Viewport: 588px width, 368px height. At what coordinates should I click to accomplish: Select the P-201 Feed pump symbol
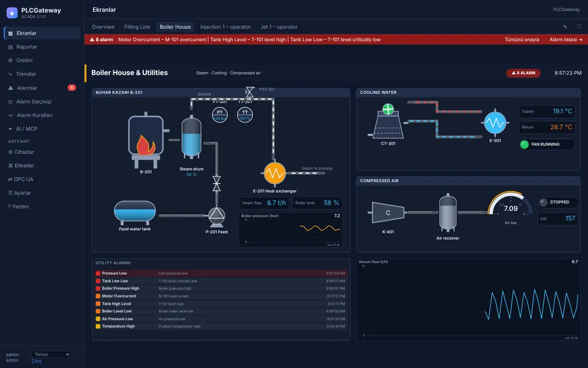click(216, 217)
